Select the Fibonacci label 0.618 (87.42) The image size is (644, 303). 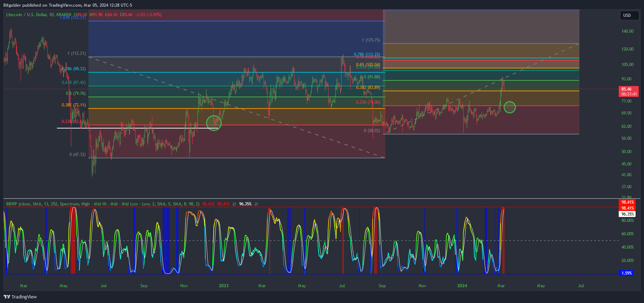(74, 83)
